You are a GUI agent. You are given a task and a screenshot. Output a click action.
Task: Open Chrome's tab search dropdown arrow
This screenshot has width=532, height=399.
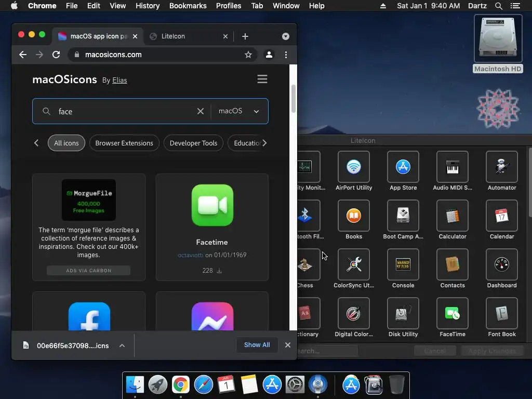[x=286, y=36]
